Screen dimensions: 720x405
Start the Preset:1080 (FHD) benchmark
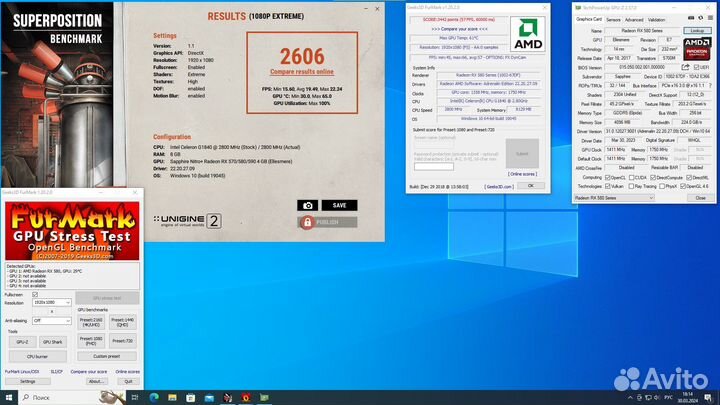[91, 341]
